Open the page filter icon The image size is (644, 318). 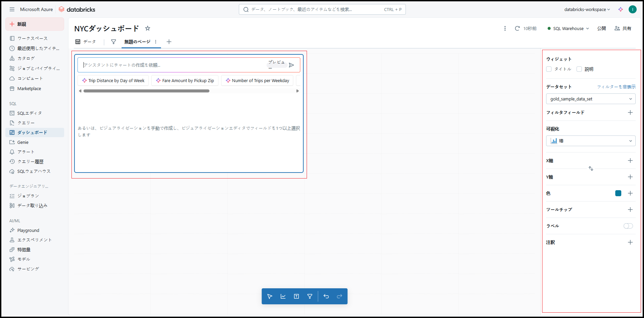114,42
